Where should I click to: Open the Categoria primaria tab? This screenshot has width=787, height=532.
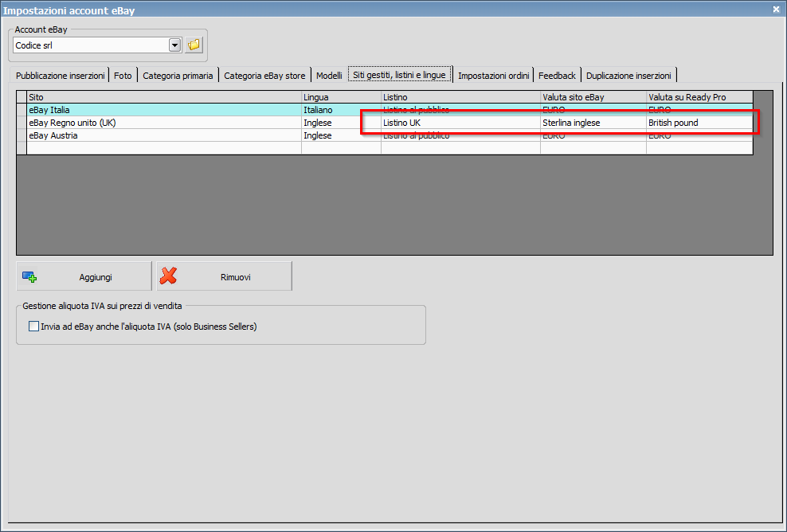pyautogui.click(x=178, y=76)
